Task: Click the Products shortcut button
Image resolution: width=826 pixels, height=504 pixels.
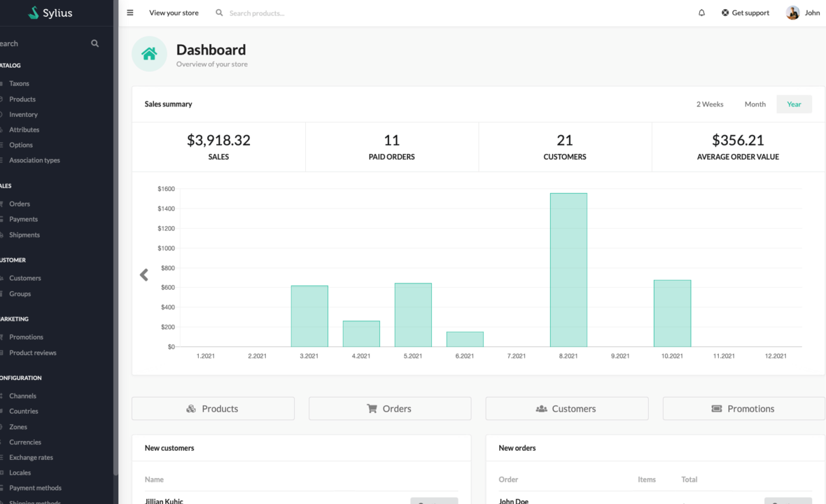Action: pos(213,409)
